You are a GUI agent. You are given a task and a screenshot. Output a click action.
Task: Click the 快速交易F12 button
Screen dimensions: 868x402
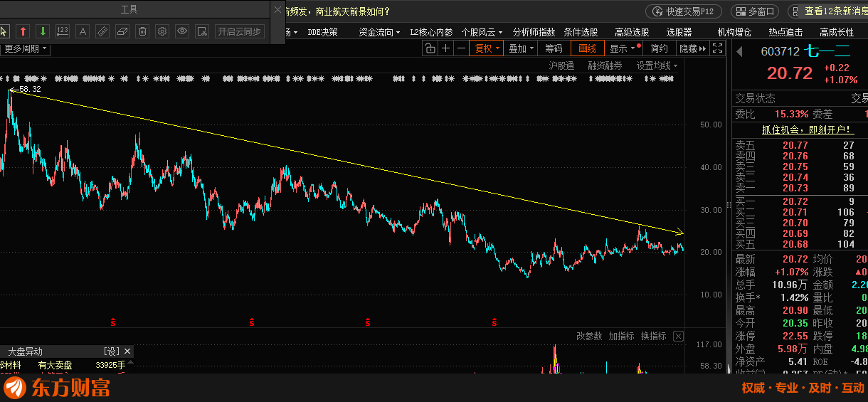tap(683, 11)
